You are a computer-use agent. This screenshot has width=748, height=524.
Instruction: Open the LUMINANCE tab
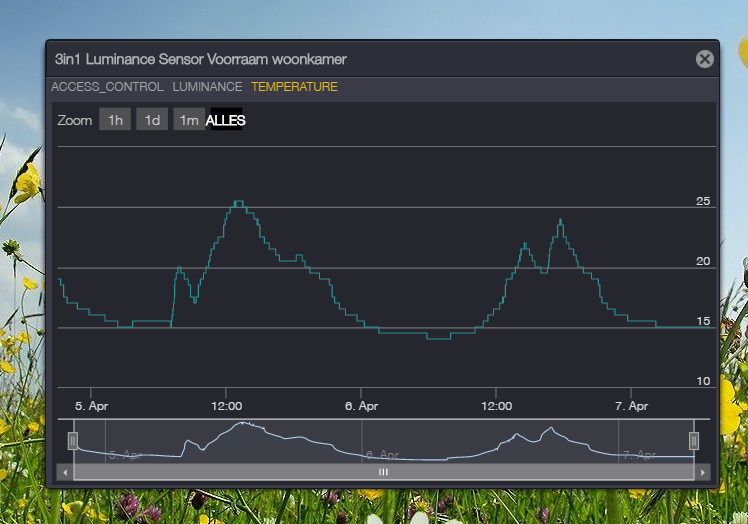click(207, 87)
